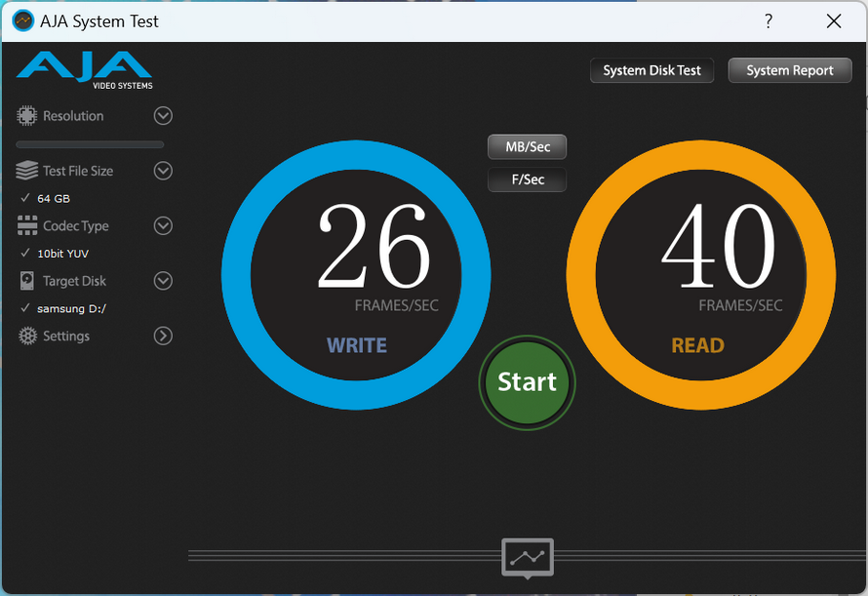Expand the Target Disk dropdown arrow
The image size is (868, 596).
point(163,281)
